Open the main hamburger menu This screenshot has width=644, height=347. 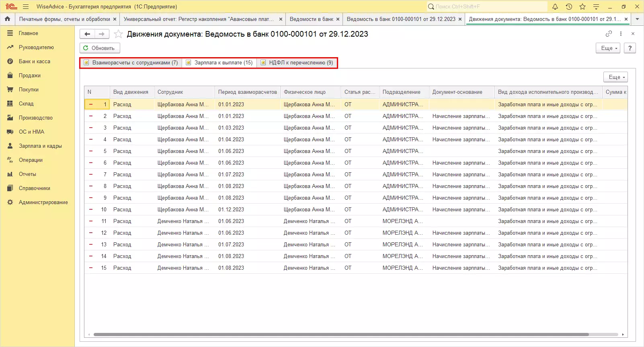[26, 6]
